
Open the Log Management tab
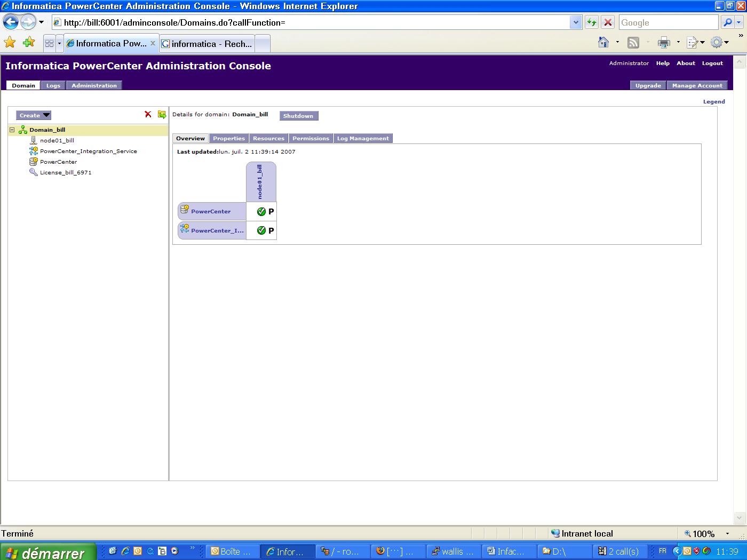tap(363, 138)
